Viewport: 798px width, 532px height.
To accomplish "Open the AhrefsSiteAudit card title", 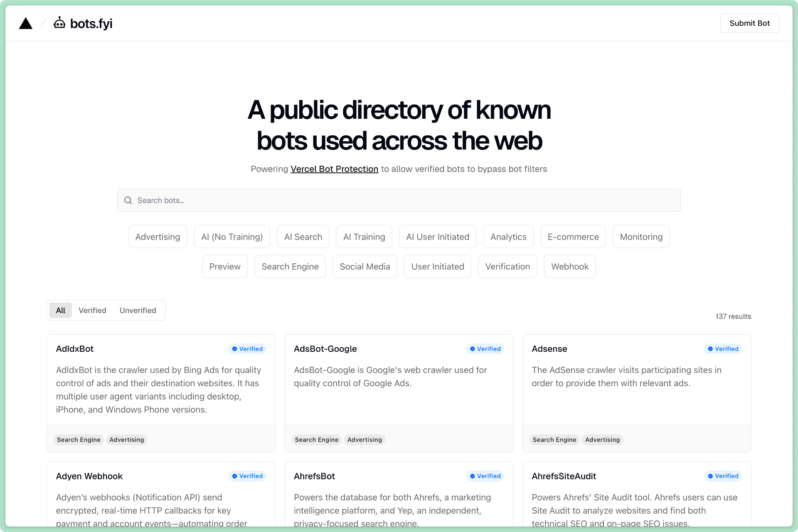I will [x=564, y=476].
